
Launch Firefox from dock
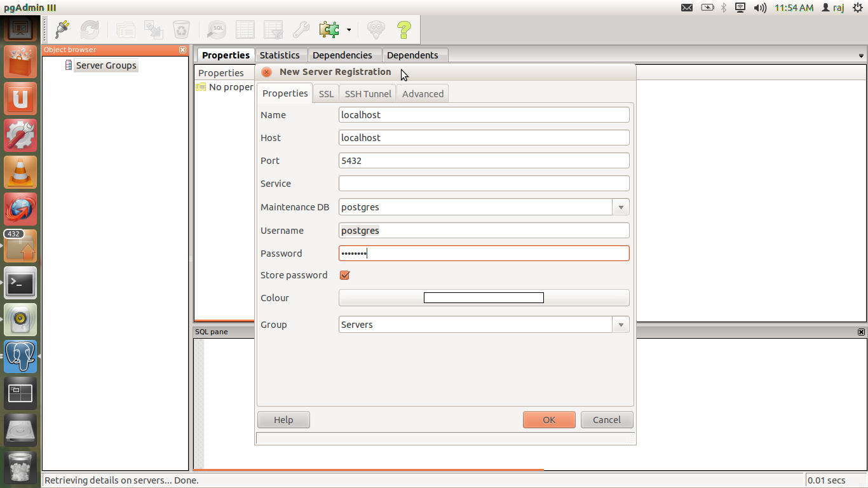pos(20,210)
